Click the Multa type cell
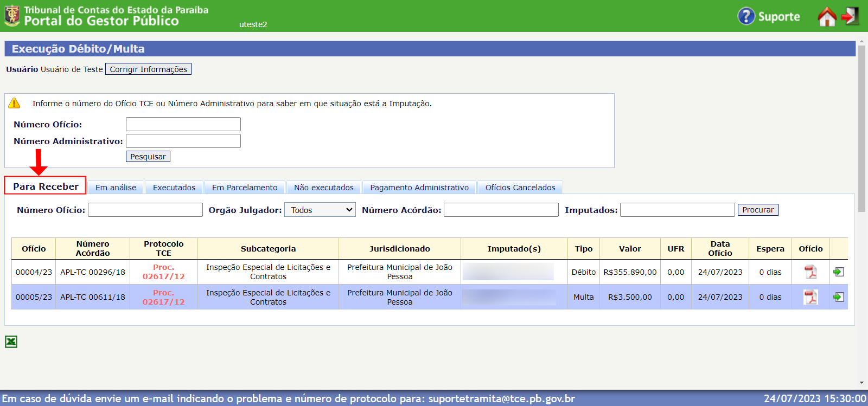The width and height of the screenshot is (868, 406). [584, 297]
